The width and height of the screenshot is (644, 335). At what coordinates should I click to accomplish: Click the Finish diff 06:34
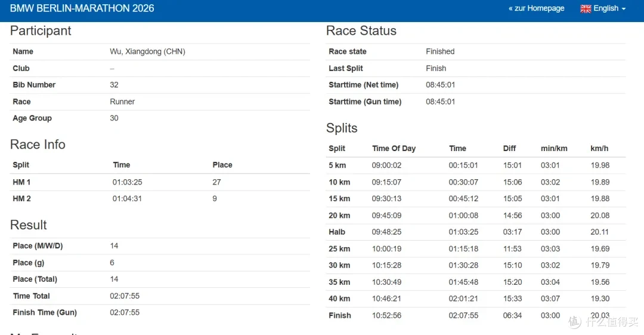[x=513, y=315]
